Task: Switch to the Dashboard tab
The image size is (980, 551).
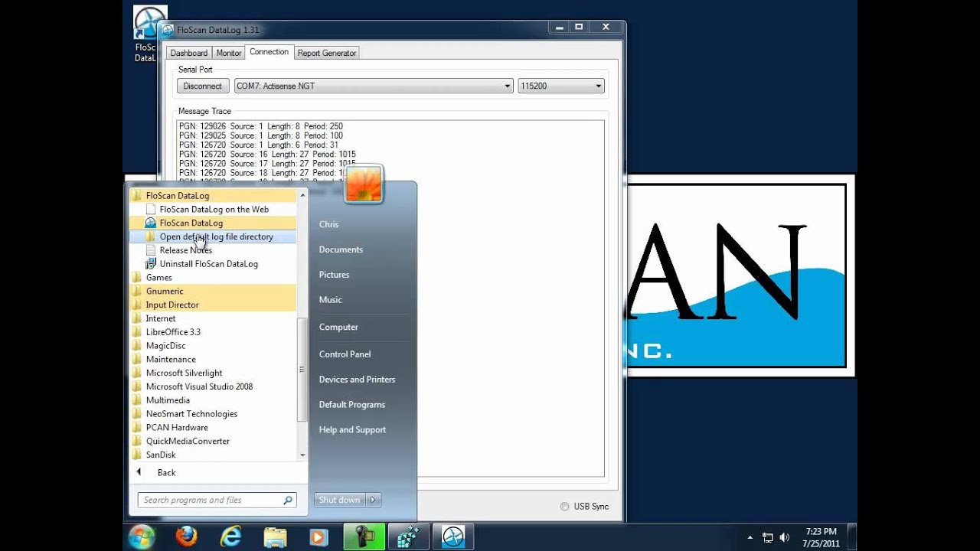Action: [189, 53]
